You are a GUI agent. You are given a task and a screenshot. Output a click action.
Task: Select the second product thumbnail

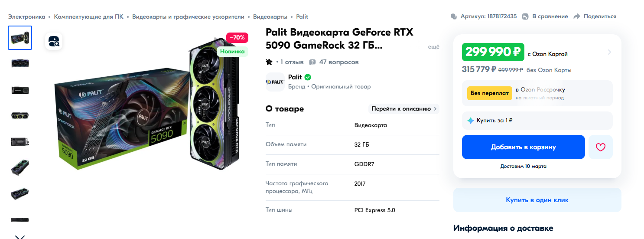pos(20,63)
